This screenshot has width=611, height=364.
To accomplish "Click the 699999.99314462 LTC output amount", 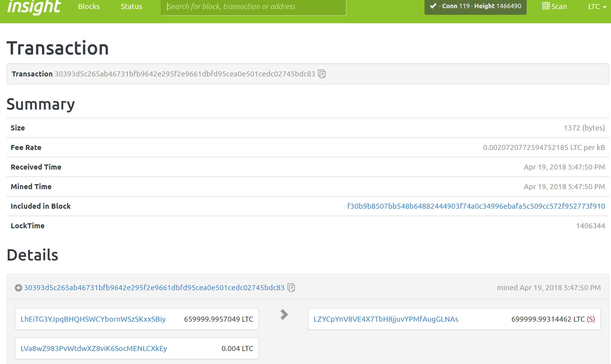I will click(548, 319).
